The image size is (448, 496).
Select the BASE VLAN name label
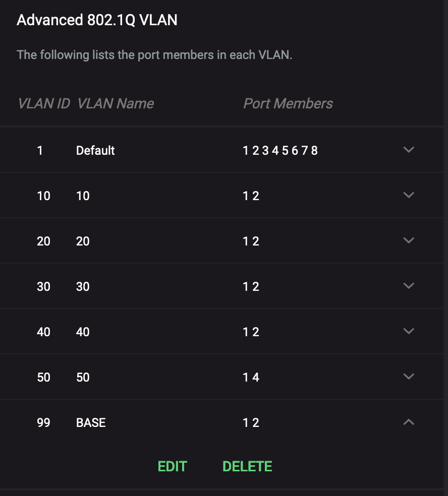[x=91, y=422]
